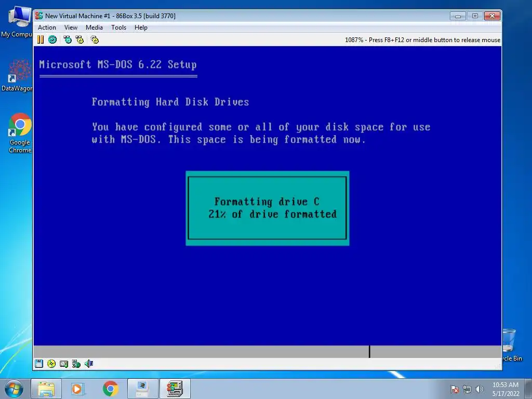Open the Media menu
This screenshot has height=399, width=532.
click(x=94, y=28)
